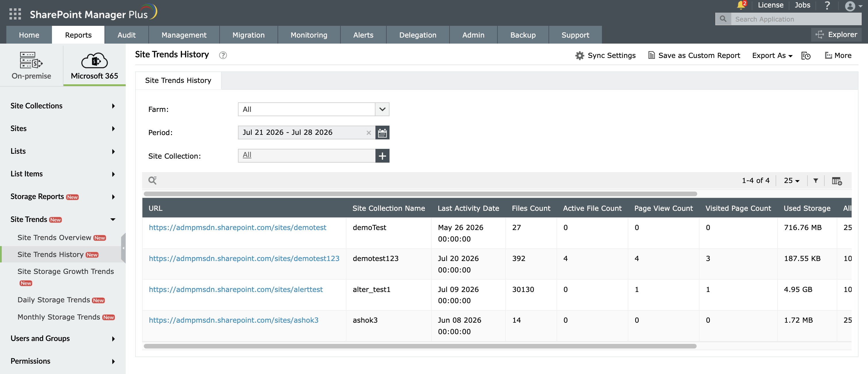Switch to the Monitoring tab
This screenshot has width=868, height=374.
309,35
